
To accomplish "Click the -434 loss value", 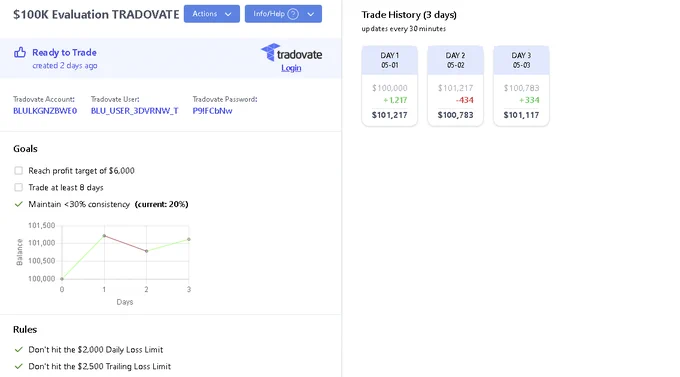I will click(464, 100).
